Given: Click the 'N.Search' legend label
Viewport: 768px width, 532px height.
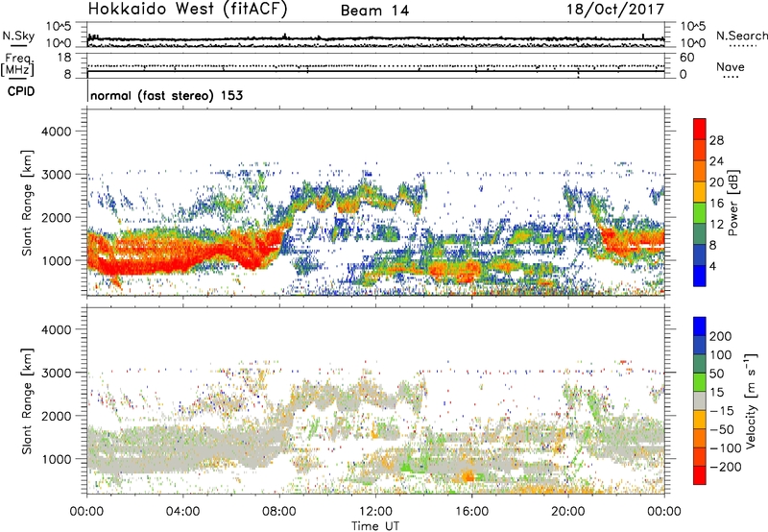Looking at the screenshot, I should tap(741, 36).
